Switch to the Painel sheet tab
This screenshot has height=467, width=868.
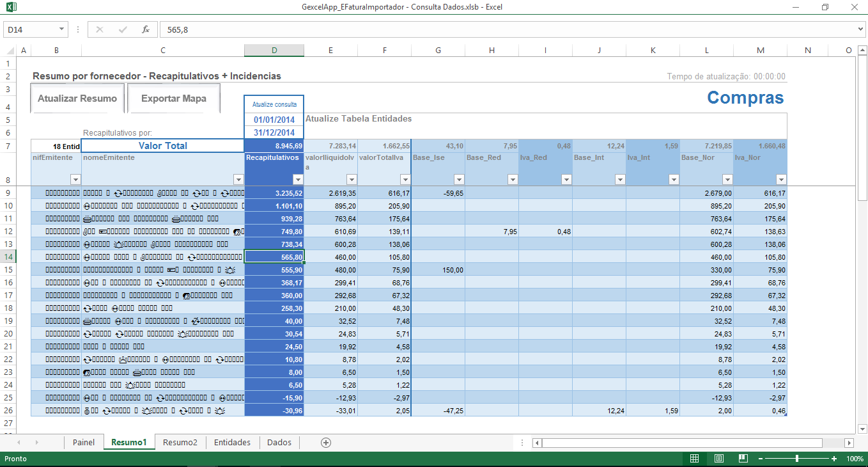(84, 442)
